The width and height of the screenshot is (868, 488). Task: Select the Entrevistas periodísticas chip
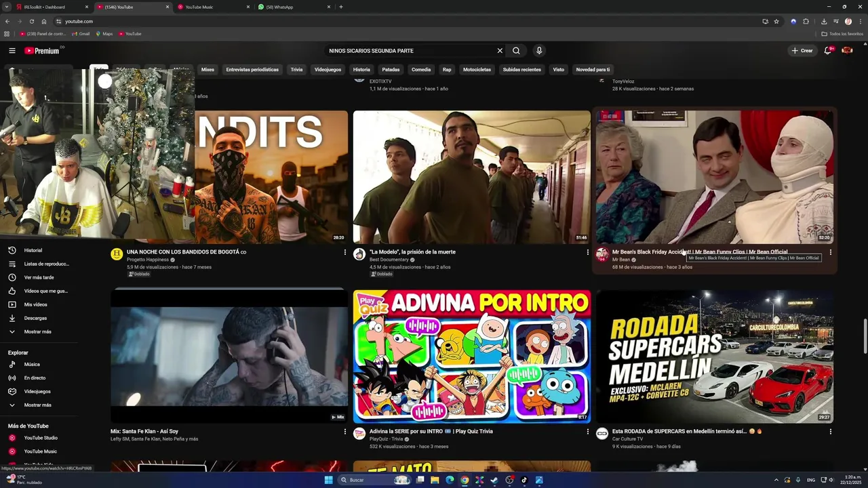(252, 69)
